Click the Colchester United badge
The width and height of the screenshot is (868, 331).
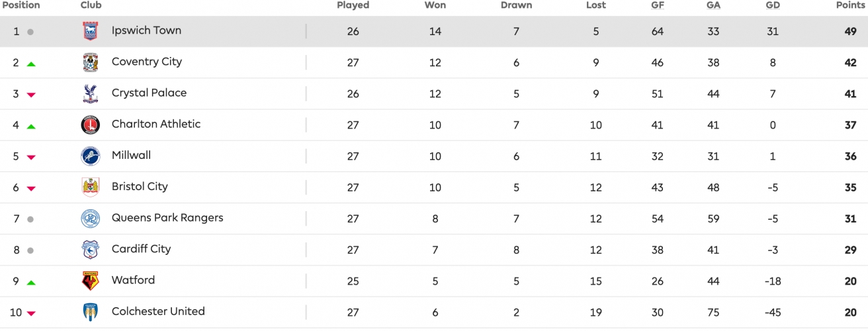(x=90, y=312)
